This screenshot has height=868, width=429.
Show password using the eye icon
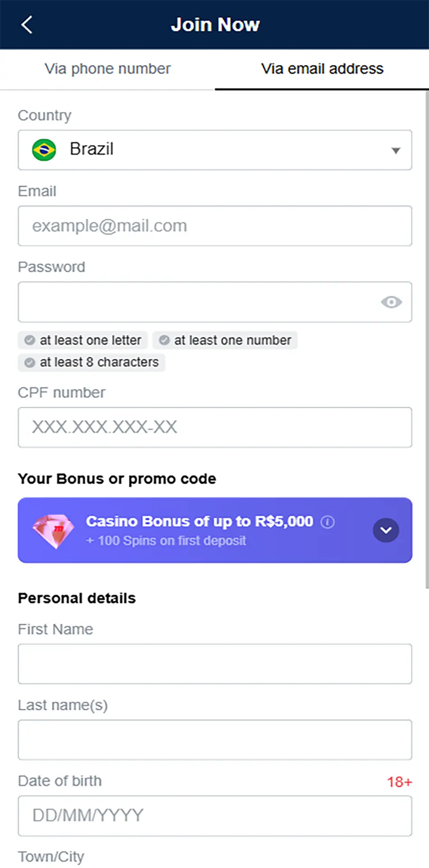pos(391,302)
